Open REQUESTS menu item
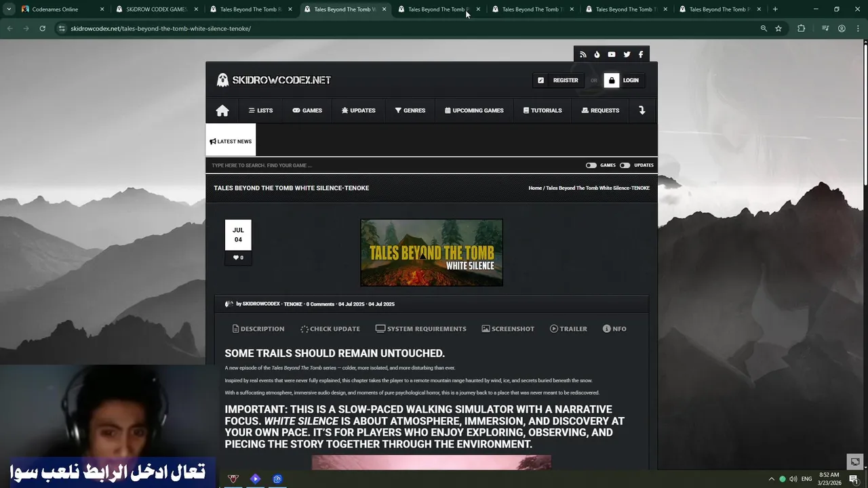Screen dimensions: 868x488 tap(600, 110)
